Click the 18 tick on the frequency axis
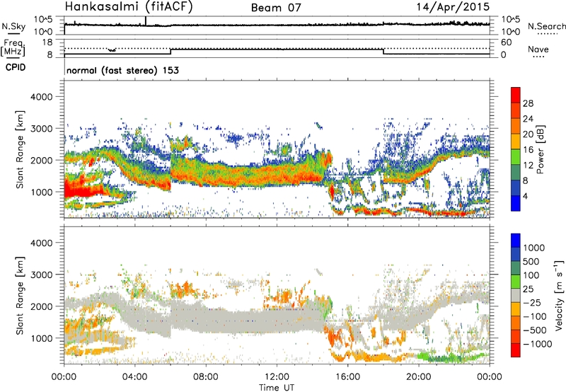 point(47,42)
